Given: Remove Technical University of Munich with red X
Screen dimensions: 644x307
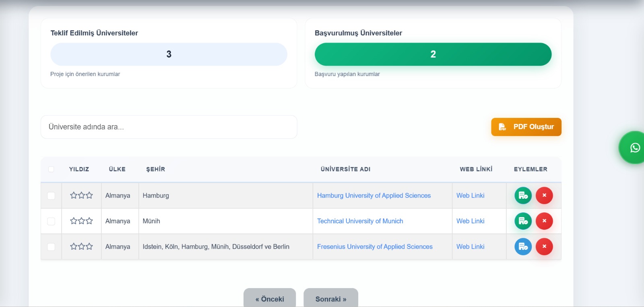Looking at the screenshot, I should (544, 221).
